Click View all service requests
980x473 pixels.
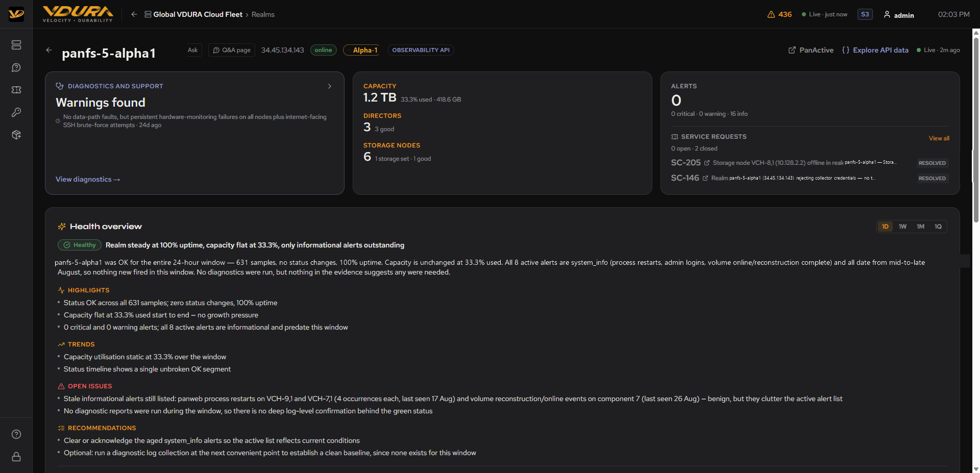(x=939, y=138)
